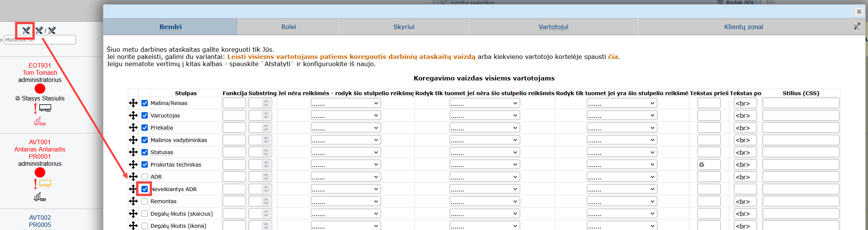Uncheck the Mašina/Reisas checkbox
The height and width of the screenshot is (230, 868).
145,103
